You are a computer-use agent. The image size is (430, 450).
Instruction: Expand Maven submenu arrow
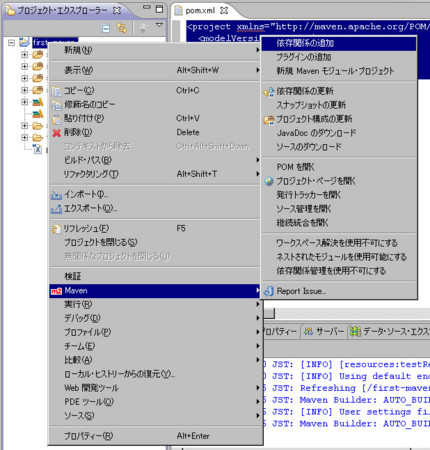coord(257,291)
